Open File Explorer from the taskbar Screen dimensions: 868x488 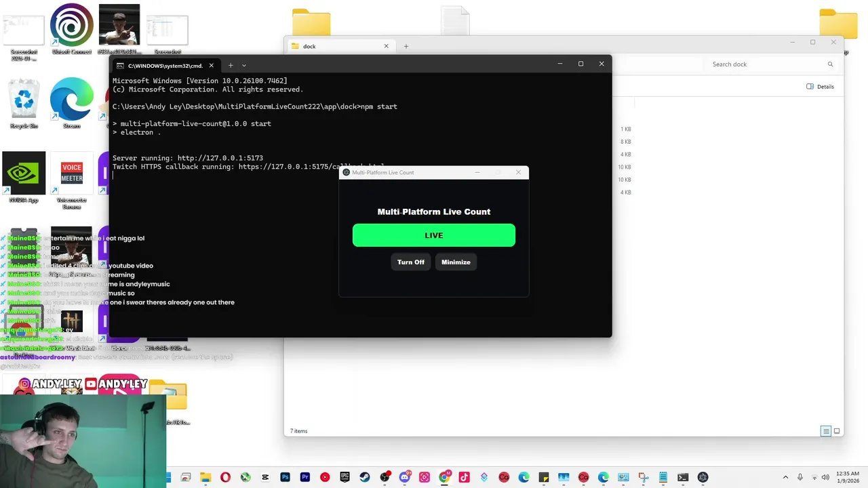(205, 477)
